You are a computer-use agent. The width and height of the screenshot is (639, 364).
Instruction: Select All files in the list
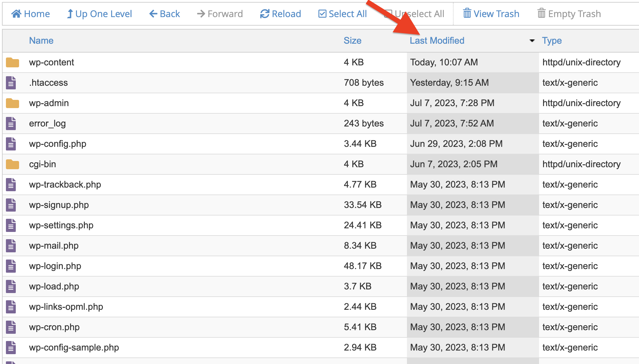[343, 14]
